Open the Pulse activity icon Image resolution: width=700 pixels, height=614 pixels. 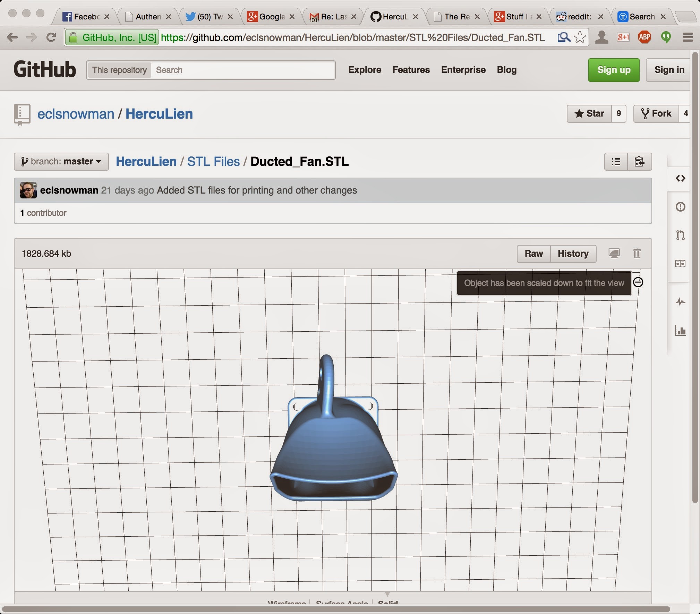(680, 302)
